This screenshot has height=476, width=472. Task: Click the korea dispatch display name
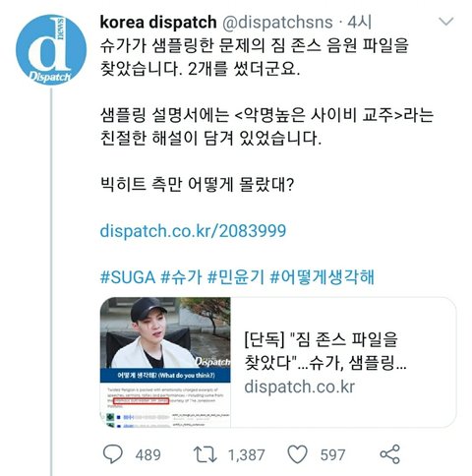(x=158, y=23)
